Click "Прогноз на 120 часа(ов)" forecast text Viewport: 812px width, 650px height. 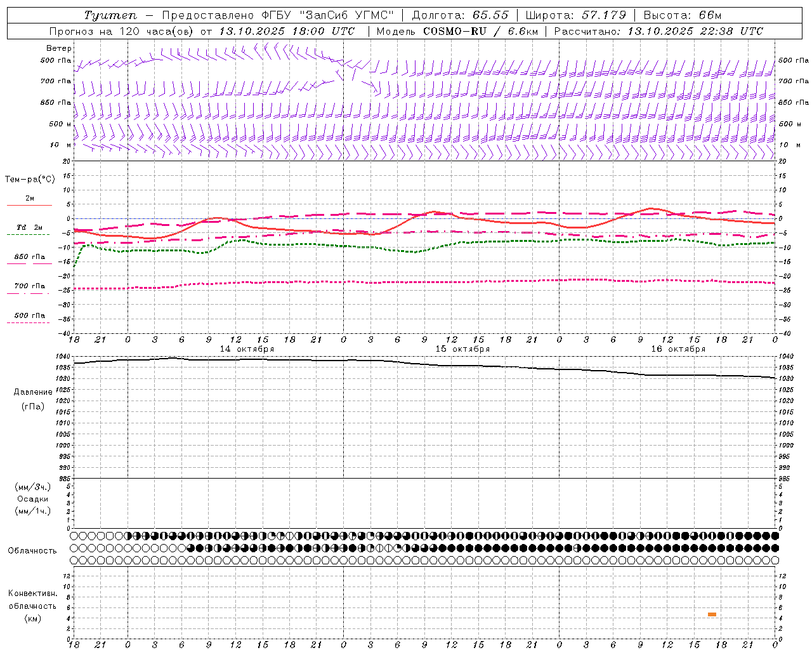click(x=122, y=31)
